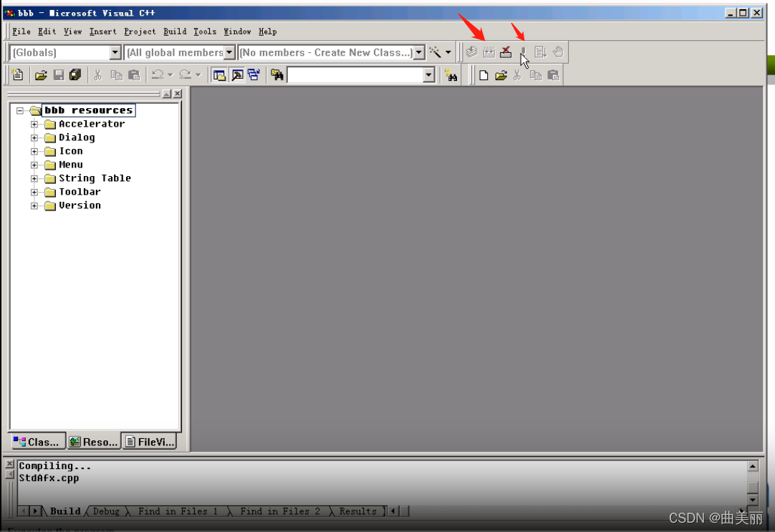Click the New blank page icon in right toolbar
The width and height of the screenshot is (775, 532).
pos(483,75)
